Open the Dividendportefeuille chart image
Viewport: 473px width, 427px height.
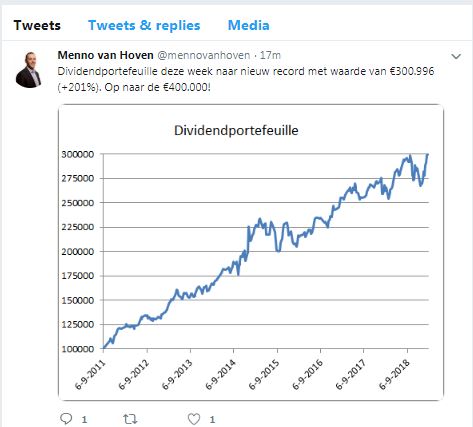[251, 252]
